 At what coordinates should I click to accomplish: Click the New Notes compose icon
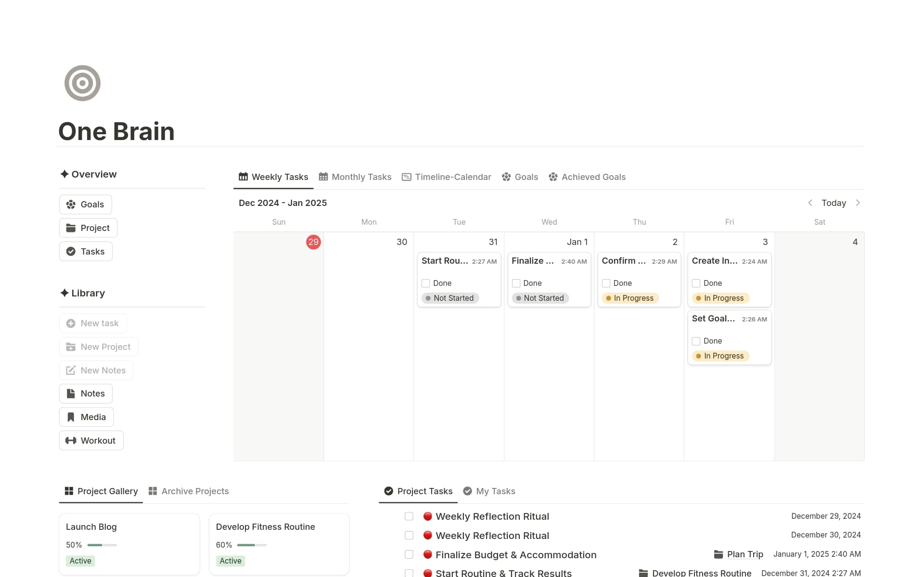[71, 370]
